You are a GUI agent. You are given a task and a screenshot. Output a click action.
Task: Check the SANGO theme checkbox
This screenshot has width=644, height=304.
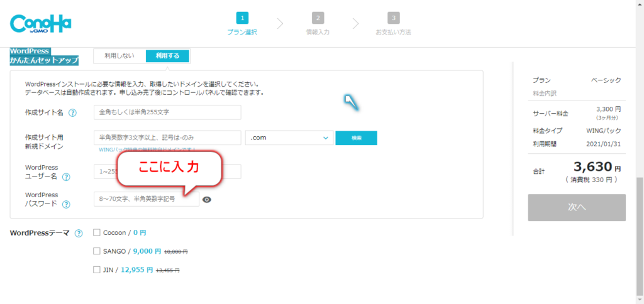point(97,251)
